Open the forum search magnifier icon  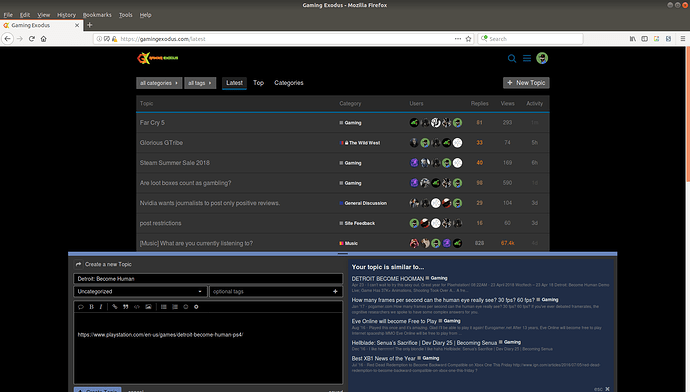(x=512, y=58)
